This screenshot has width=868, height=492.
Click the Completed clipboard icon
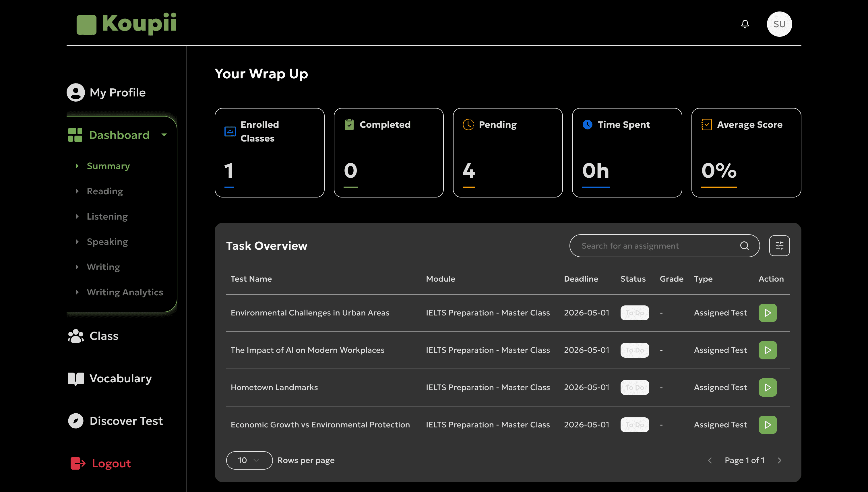pyautogui.click(x=349, y=124)
